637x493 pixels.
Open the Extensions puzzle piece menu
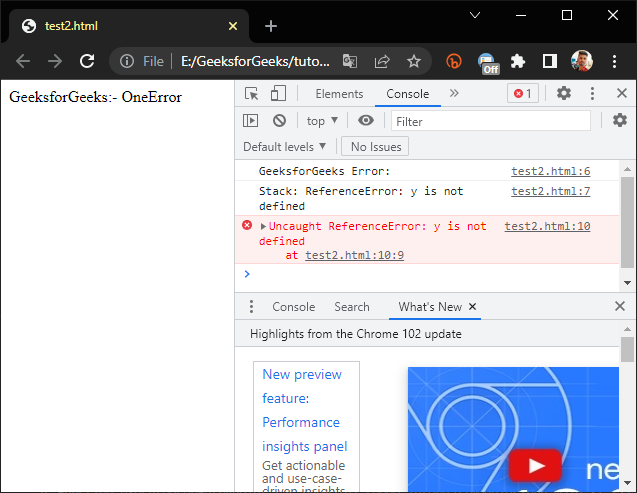pyautogui.click(x=518, y=61)
